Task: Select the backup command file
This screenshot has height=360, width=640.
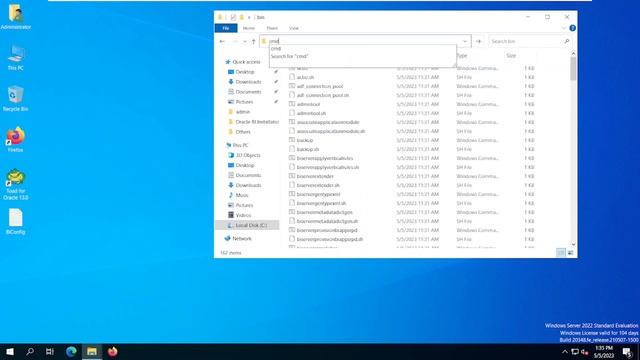Action: (x=305, y=140)
